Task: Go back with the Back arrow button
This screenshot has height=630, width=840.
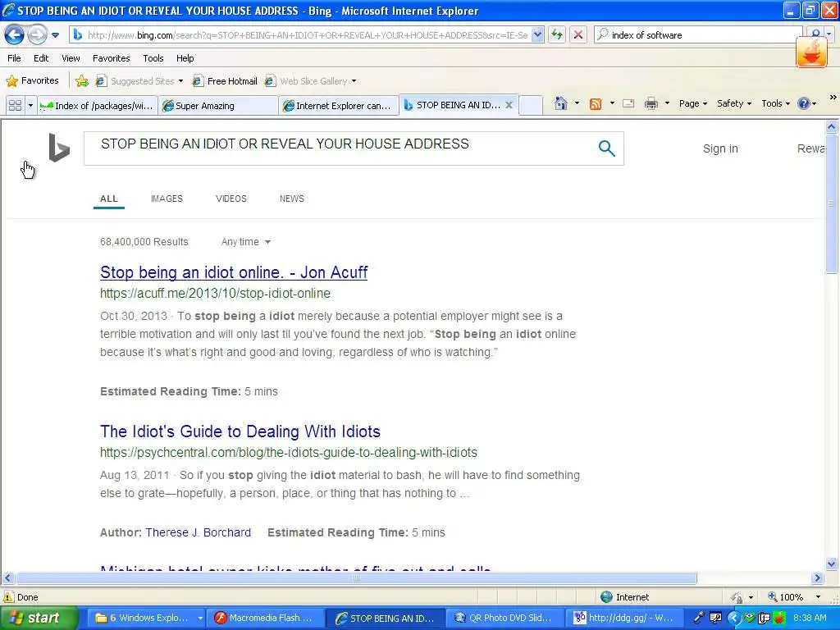Action: 15,35
